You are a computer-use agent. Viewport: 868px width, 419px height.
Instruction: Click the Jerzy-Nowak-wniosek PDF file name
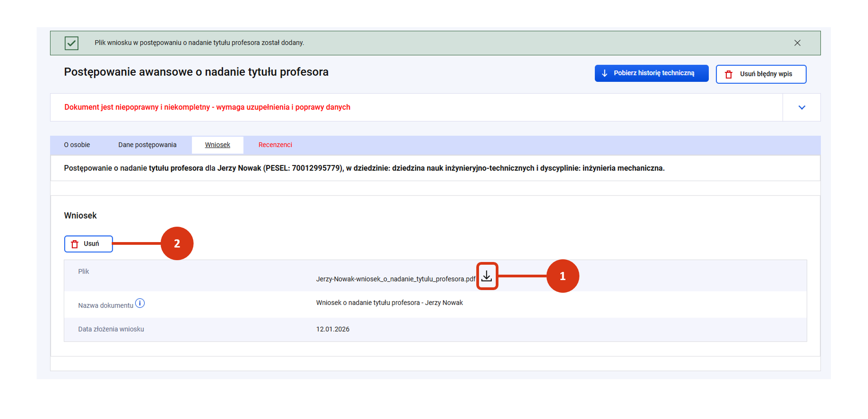pyautogui.click(x=395, y=279)
